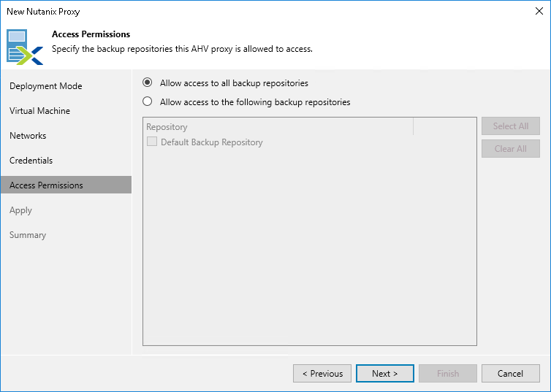Click the Select All button
Image resolution: width=551 pixels, height=392 pixels.
(511, 126)
